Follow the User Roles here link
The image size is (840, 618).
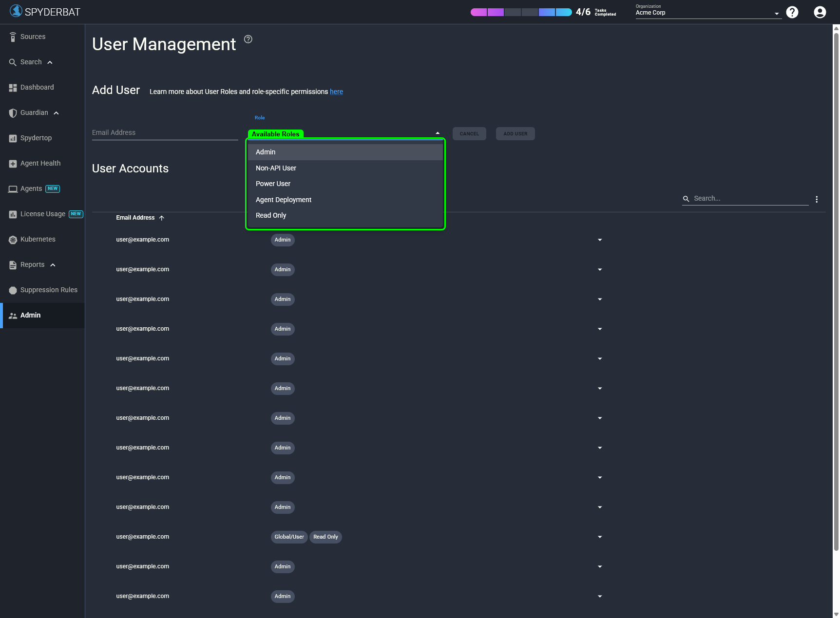point(336,92)
